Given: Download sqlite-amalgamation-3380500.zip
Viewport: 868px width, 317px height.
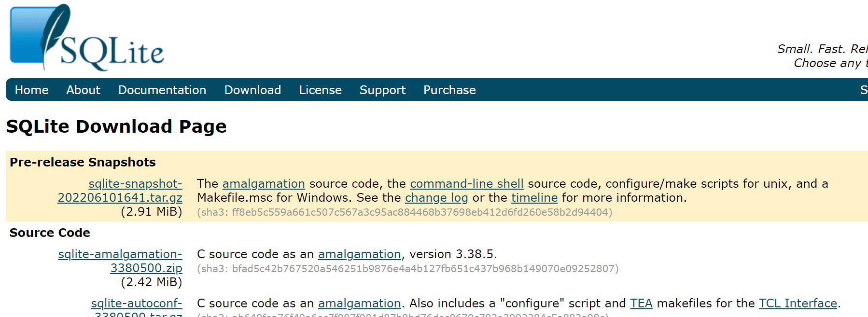Looking at the screenshot, I should point(120,261).
